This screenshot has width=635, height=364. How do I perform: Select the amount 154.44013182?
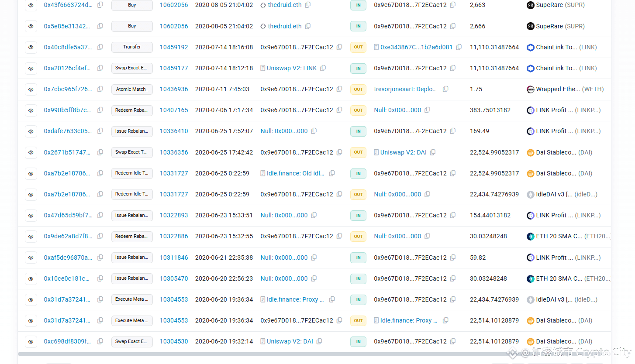(490, 215)
